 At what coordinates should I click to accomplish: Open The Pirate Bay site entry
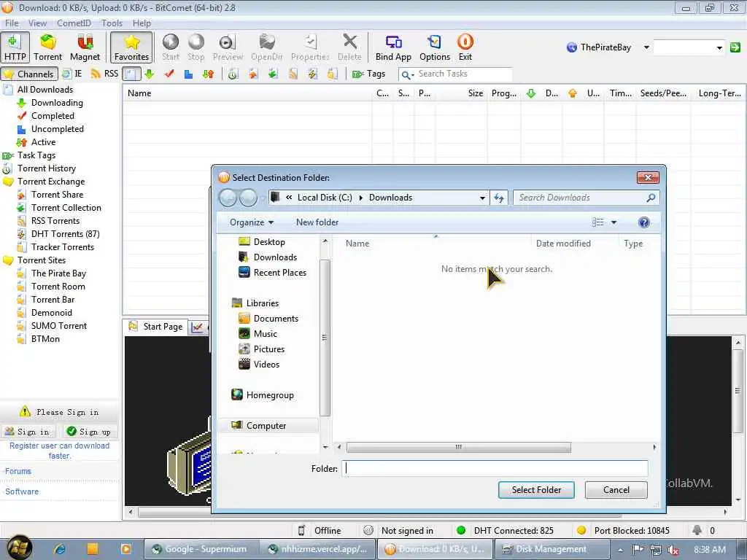(x=58, y=273)
